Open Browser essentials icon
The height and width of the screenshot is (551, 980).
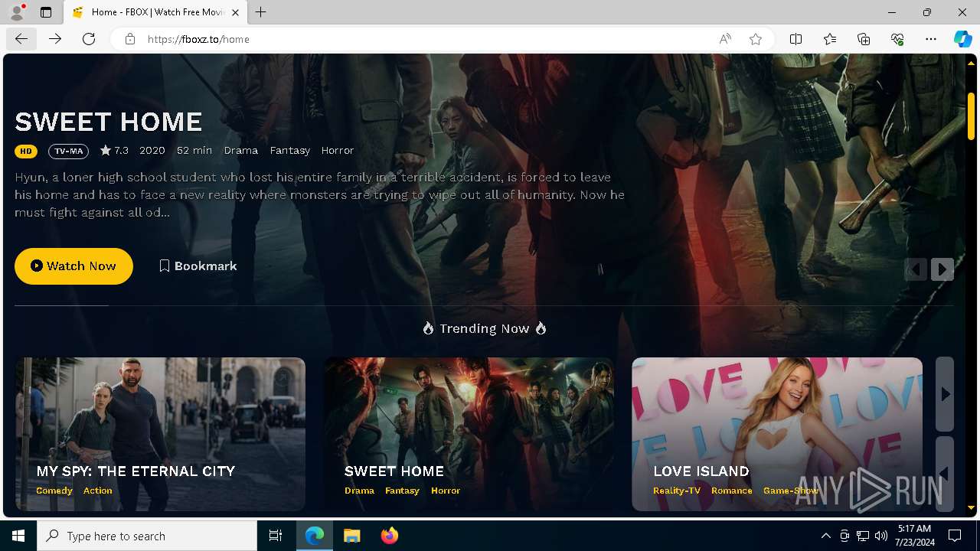point(897,39)
